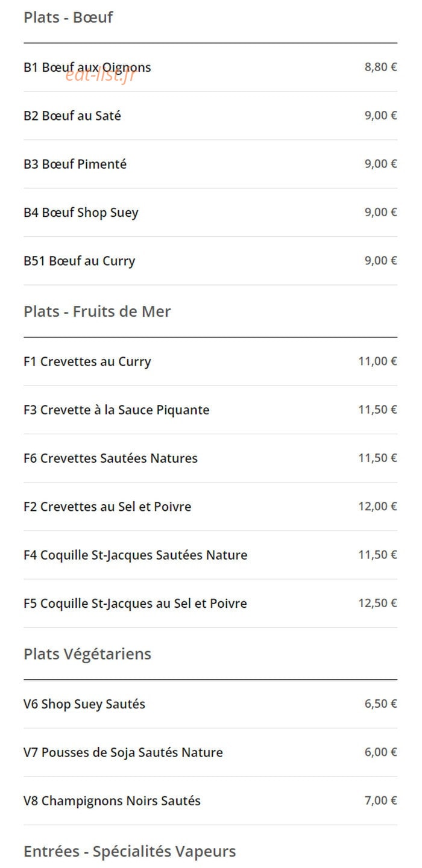Click Plats Végétariens section heading
This screenshot has height=868, width=422.
(87, 654)
